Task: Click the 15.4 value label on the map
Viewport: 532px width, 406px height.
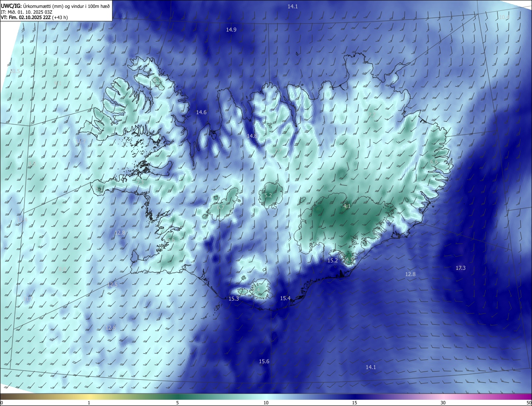Action: pos(285,298)
